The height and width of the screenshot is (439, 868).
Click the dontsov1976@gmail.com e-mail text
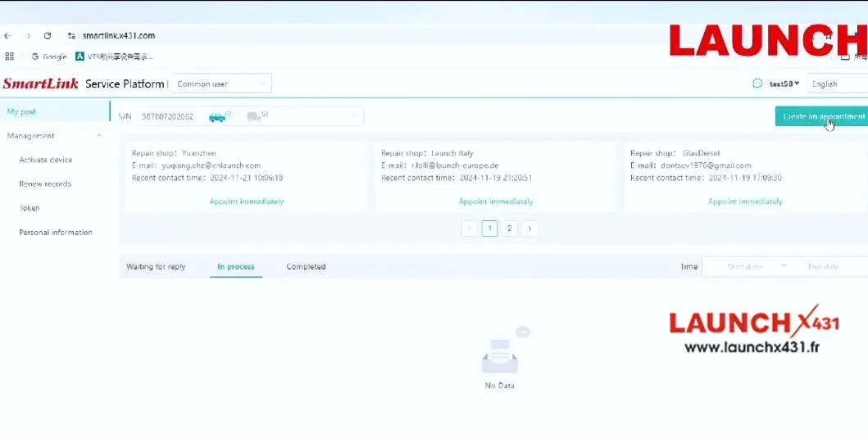click(706, 165)
